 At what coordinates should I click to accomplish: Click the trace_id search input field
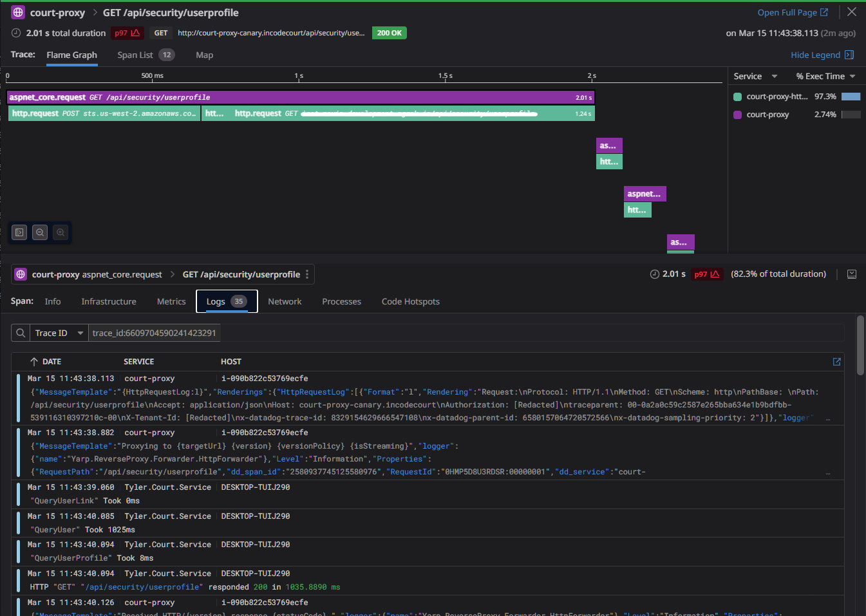coord(155,332)
